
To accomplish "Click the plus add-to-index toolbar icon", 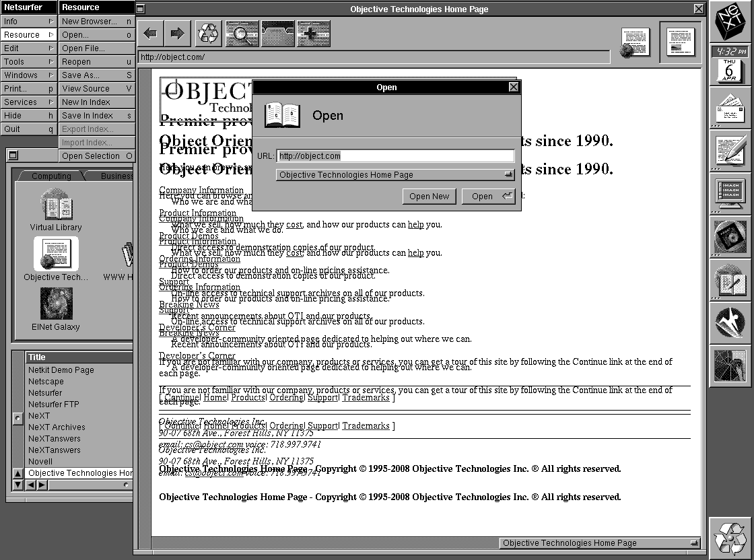I will click(x=313, y=33).
